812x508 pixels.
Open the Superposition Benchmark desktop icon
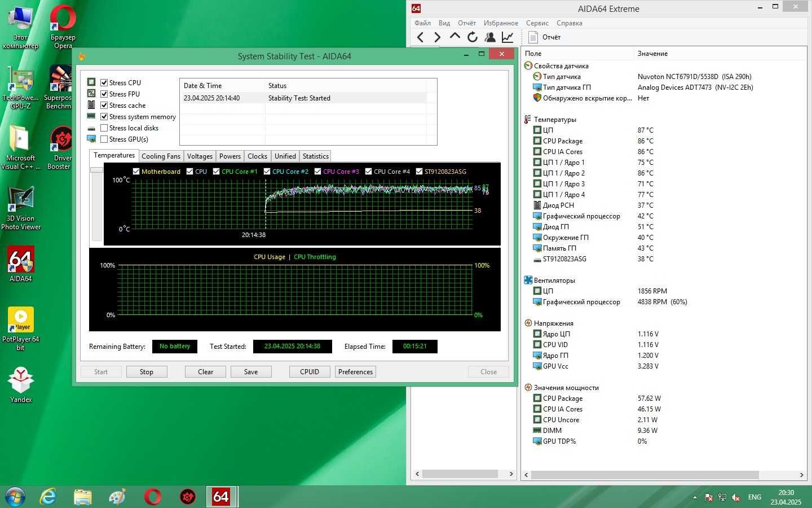[60, 87]
